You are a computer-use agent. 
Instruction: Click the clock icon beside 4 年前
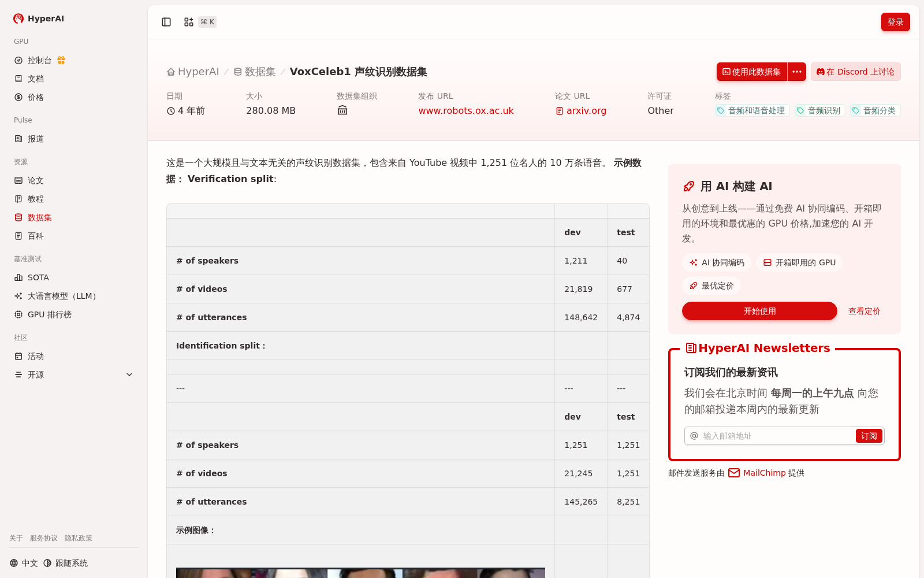coord(171,111)
